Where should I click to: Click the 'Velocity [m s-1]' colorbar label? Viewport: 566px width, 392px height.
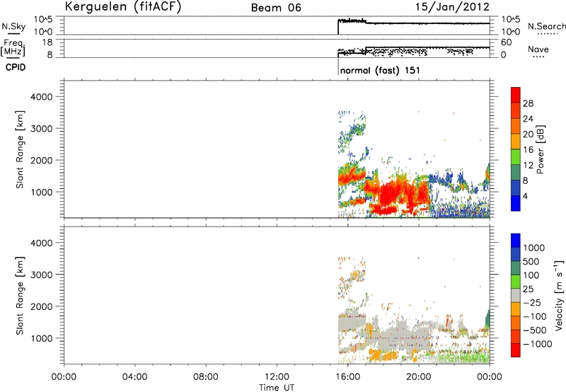(x=559, y=295)
